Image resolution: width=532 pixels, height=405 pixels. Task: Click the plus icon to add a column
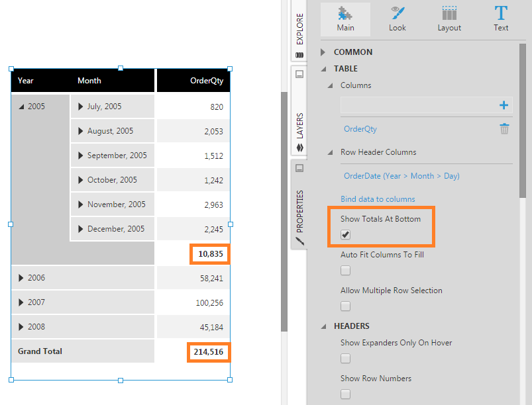pos(504,105)
